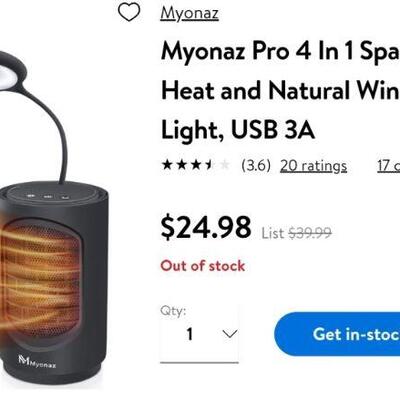Click the flexible lamp neck
The height and width of the screenshot is (400, 400).
coord(53,130)
